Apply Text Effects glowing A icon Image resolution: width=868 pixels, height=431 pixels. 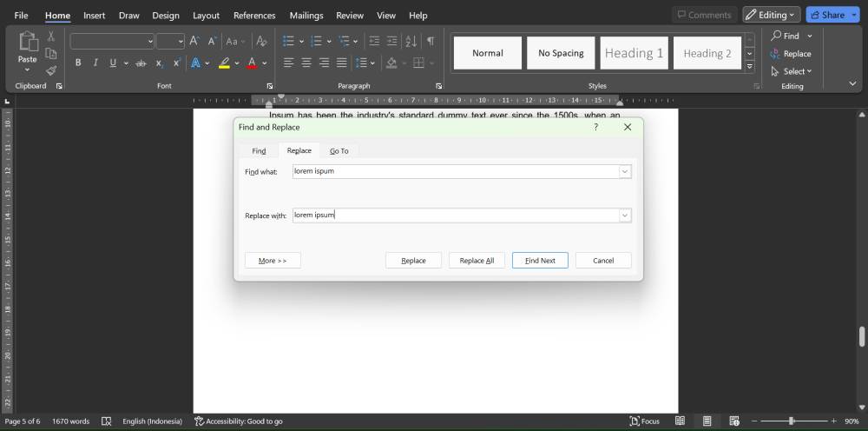(x=195, y=63)
